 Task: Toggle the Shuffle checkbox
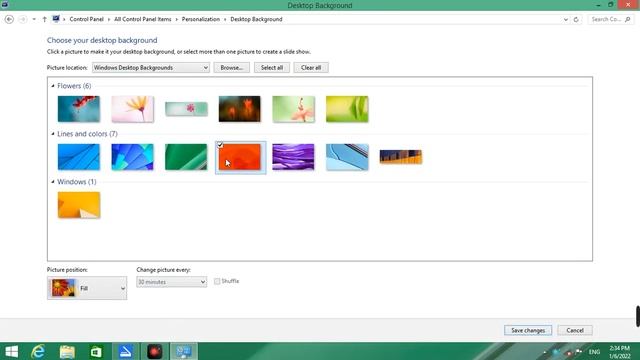[x=217, y=281]
